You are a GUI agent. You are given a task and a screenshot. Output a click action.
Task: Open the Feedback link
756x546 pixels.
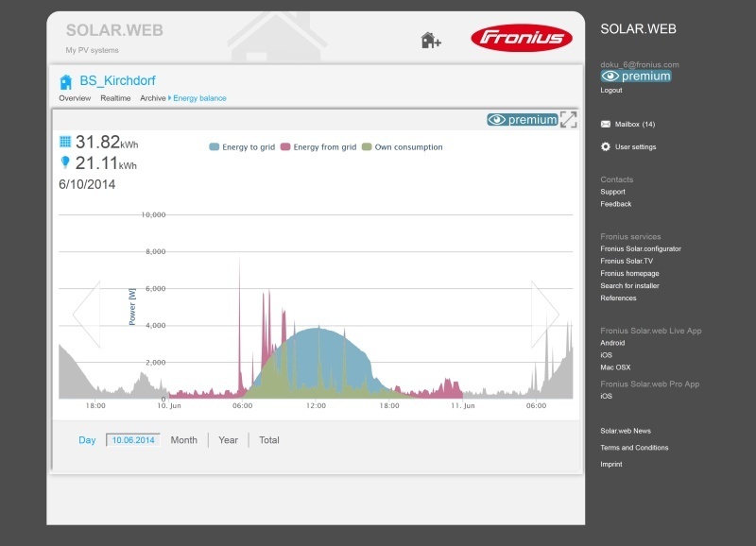click(x=616, y=204)
